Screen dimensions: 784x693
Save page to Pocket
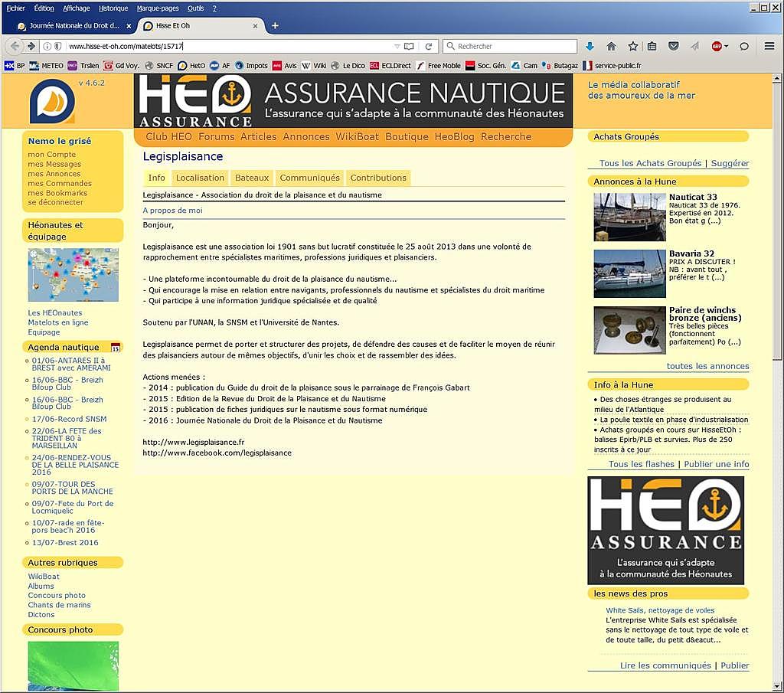click(674, 46)
